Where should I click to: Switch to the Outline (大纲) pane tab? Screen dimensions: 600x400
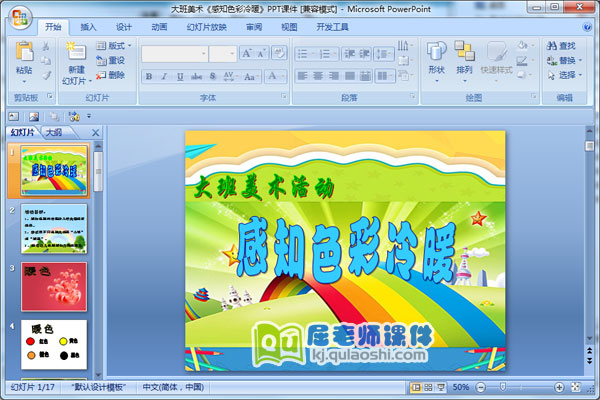(54, 132)
